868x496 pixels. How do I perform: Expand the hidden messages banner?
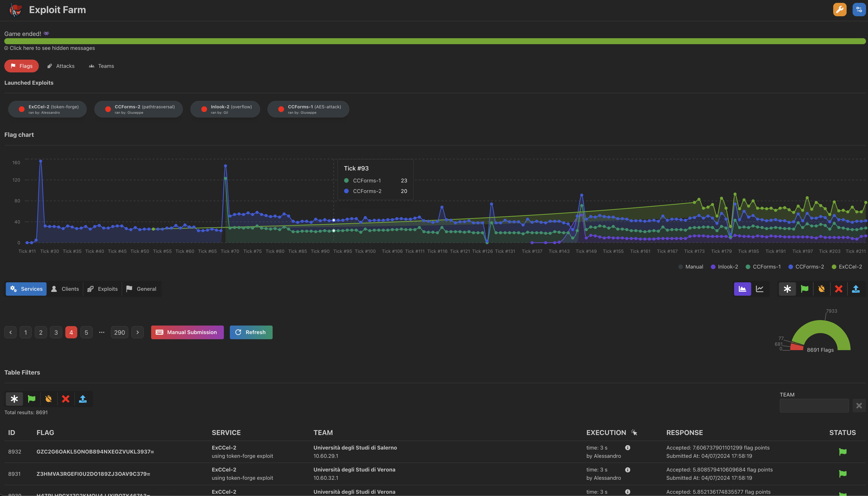49,48
